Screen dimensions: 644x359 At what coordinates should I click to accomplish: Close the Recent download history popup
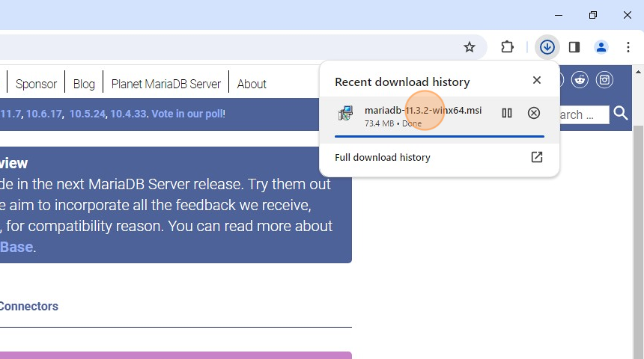click(x=536, y=80)
